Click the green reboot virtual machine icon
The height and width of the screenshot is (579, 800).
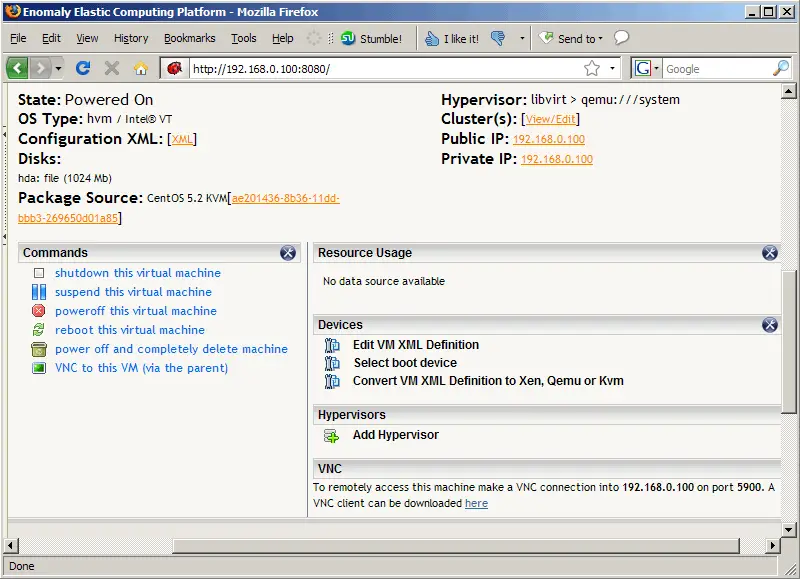(39, 330)
